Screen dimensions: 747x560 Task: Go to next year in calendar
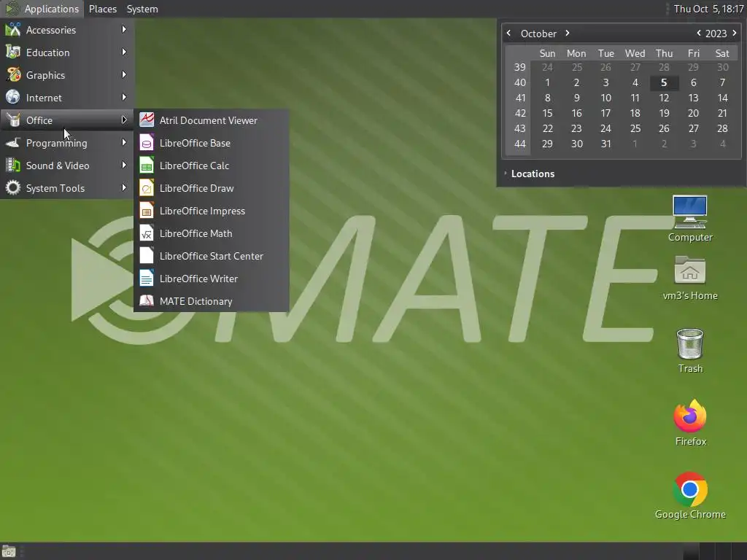click(x=734, y=33)
